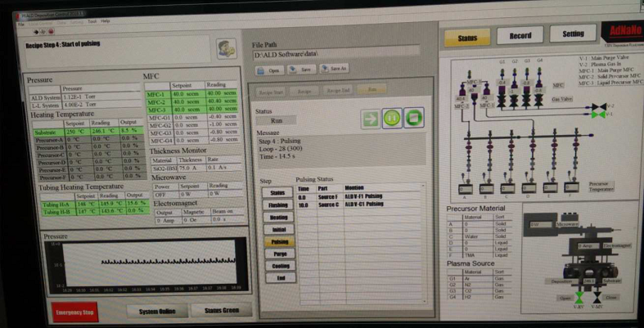Pause the recipe with the pause icon
The image size is (644, 328).
[x=393, y=119]
